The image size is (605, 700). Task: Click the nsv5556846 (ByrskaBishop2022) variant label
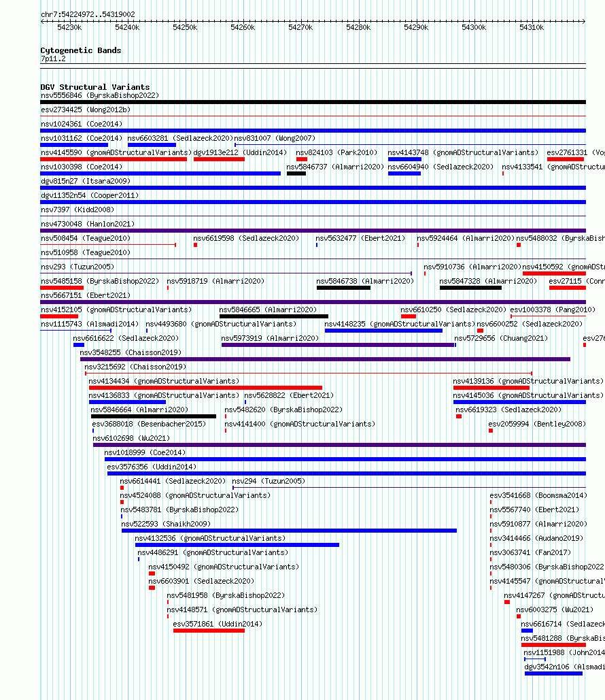(x=99, y=95)
